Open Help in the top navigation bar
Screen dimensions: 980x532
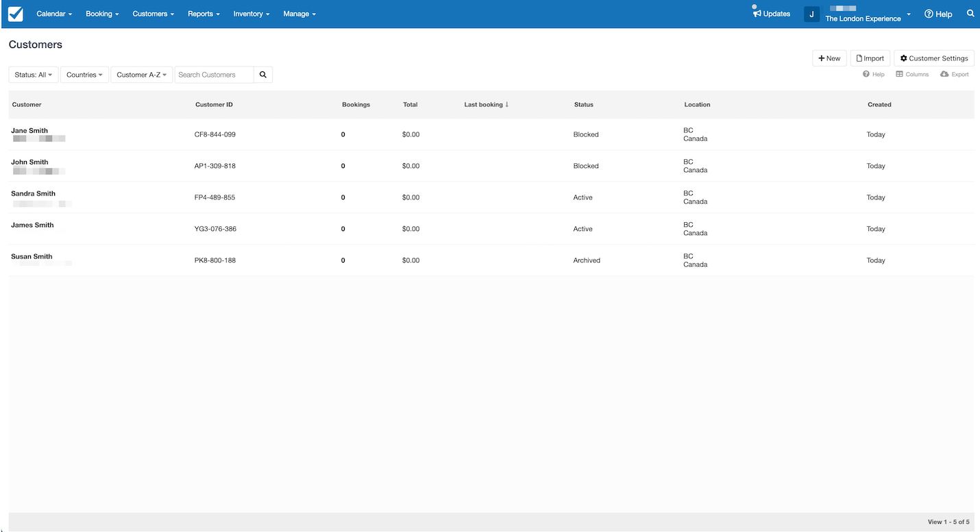pos(938,14)
